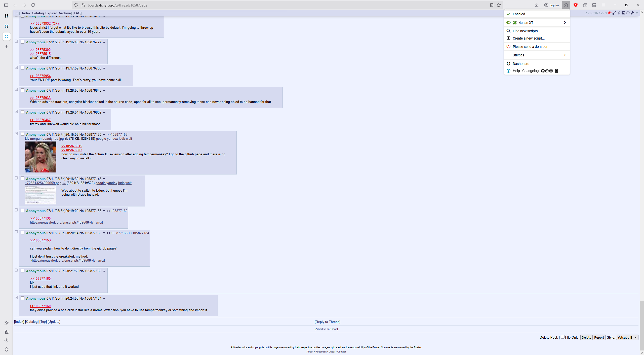Image resolution: width=644 pixels, height=355 pixels.
Task: Choose Please send a donation entry
Action: (x=537, y=47)
